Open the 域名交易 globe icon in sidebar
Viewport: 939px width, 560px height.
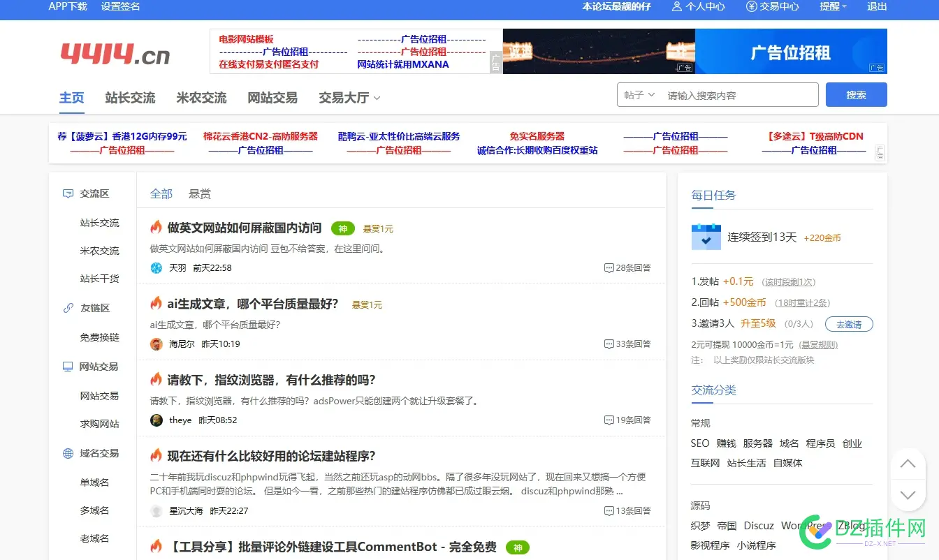(x=66, y=453)
